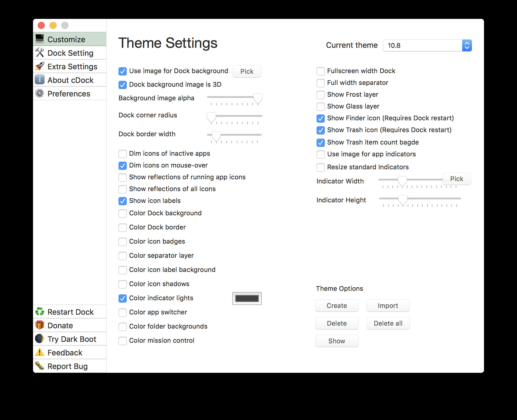Click the crossed tools Dock Setting icon

(x=39, y=53)
